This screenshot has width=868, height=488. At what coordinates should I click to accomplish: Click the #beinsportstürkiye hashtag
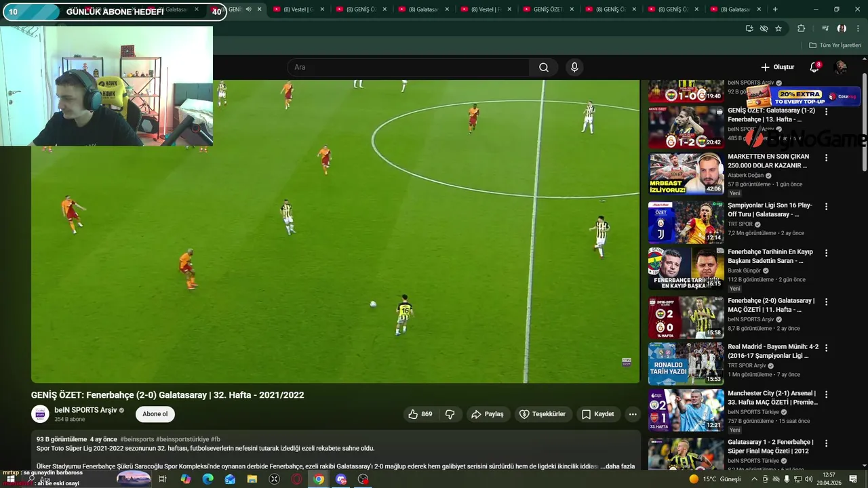(x=182, y=439)
